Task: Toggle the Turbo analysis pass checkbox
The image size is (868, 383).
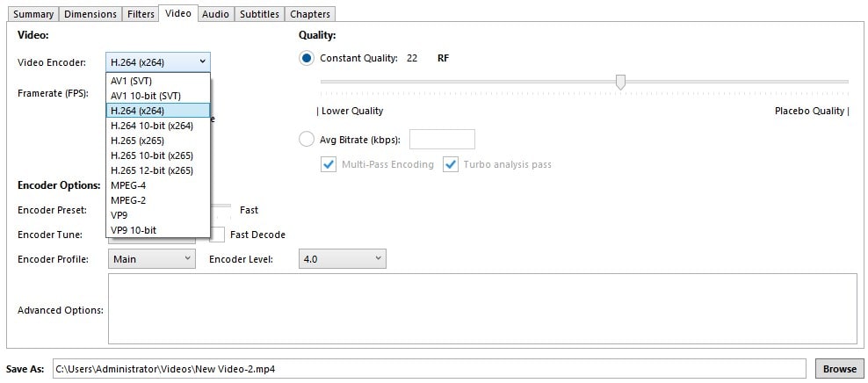Action: tap(451, 164)
